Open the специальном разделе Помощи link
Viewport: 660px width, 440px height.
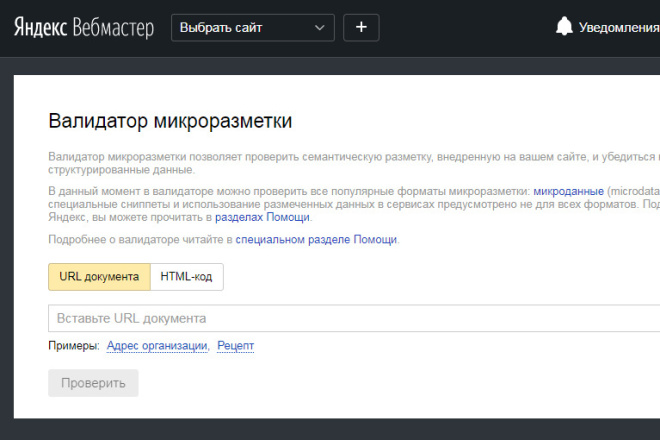[316, 240]
